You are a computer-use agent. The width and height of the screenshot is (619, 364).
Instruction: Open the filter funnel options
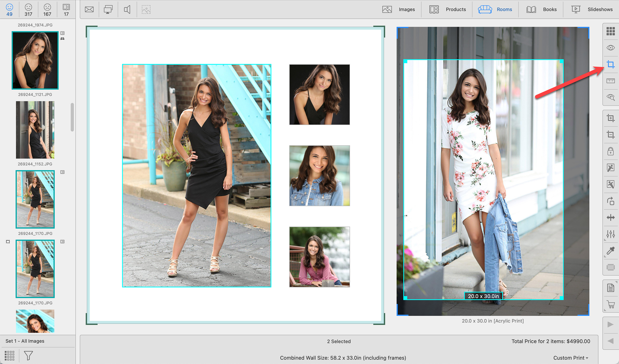point(28,355)
